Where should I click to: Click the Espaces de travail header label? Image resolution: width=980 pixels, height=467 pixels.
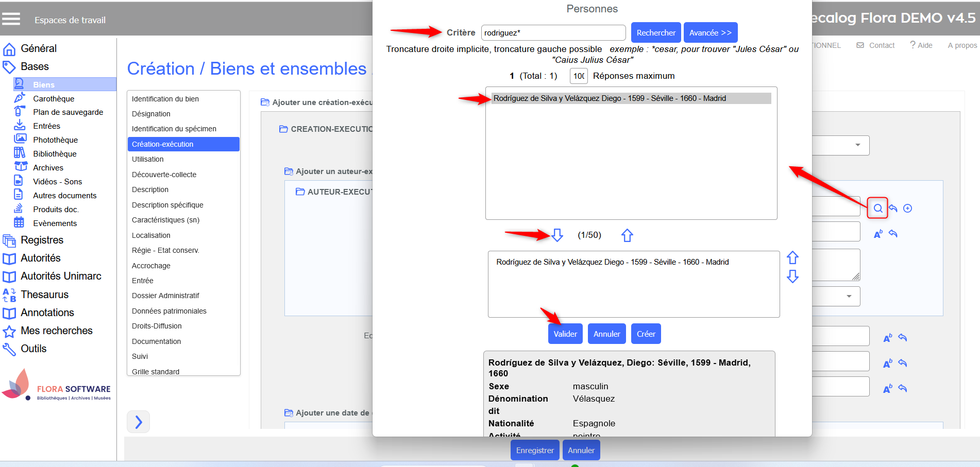pyautogui.click(x=70, y=20)
